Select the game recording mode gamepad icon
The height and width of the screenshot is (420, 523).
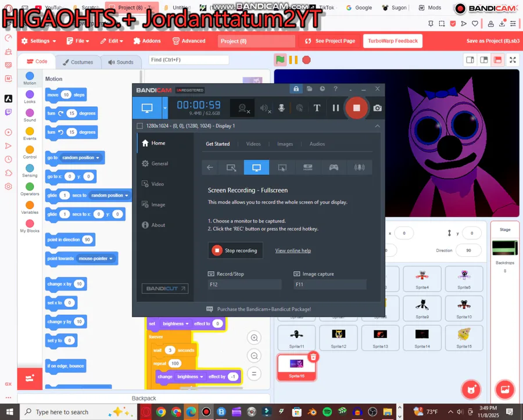pos(334,167)
